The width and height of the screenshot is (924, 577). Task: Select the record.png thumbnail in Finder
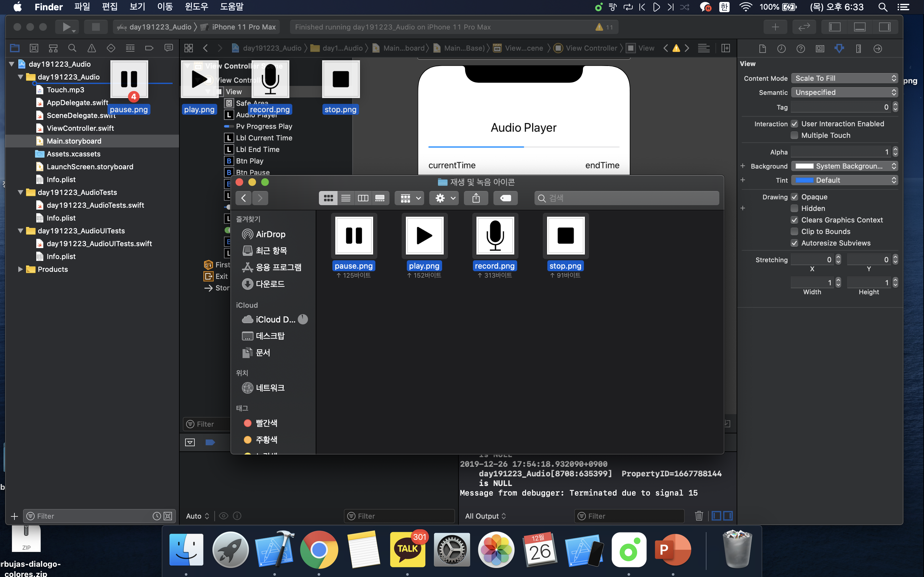tap(495, 236)
